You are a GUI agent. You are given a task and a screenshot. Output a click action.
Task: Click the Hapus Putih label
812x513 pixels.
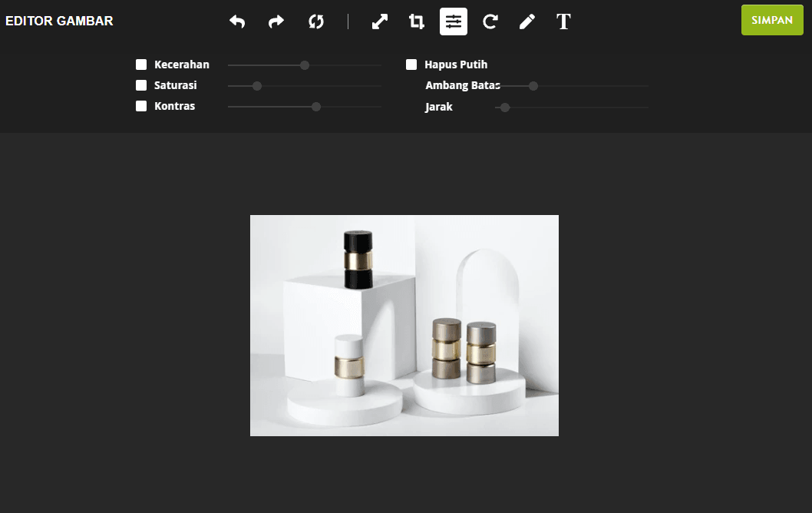click(456, 65)
